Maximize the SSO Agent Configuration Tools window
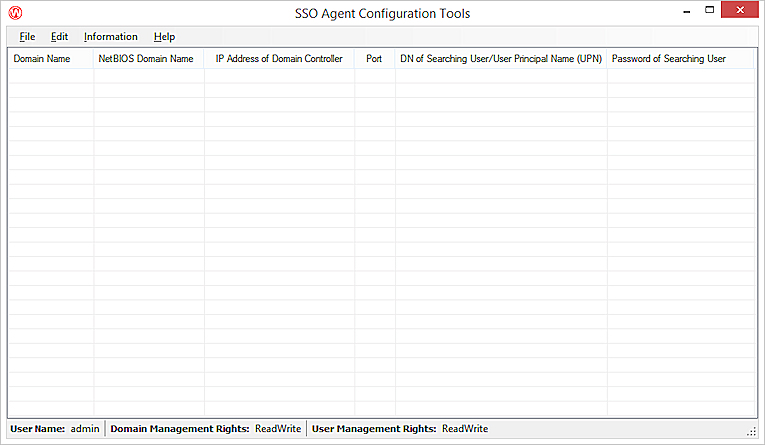Image resolution: width=765 pixels, height=445 pixels. pos(709,11)
